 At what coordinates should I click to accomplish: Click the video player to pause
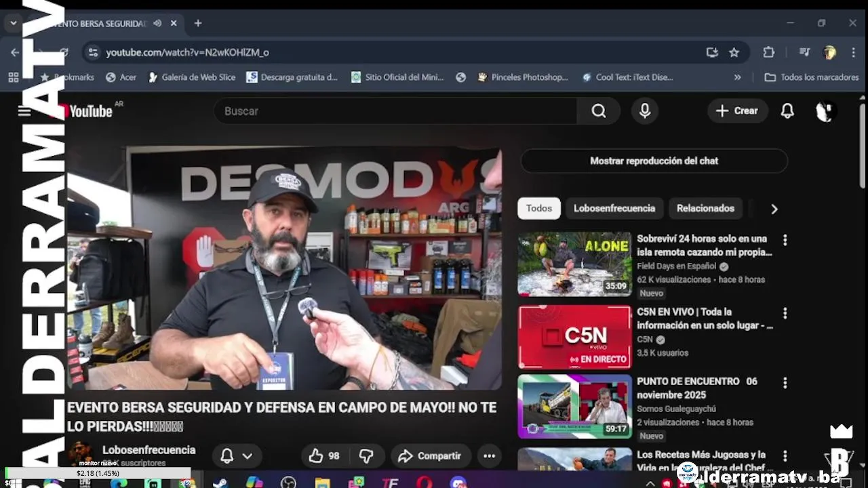[x=284, y=269]
